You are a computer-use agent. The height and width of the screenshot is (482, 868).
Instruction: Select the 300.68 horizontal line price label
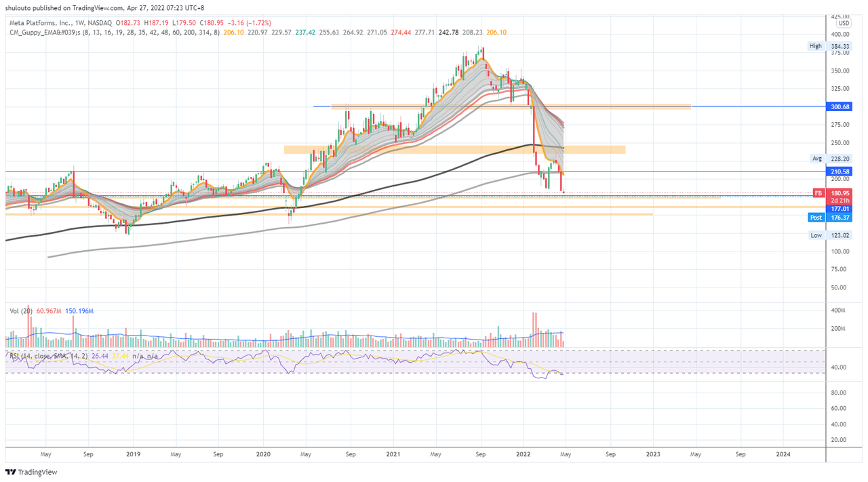point(840,106)
